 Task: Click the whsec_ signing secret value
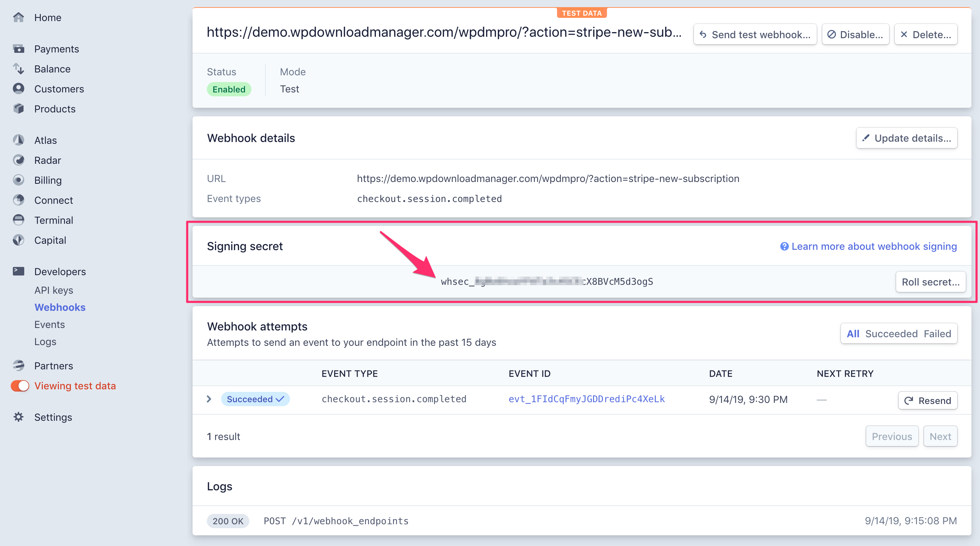[547, 282]
